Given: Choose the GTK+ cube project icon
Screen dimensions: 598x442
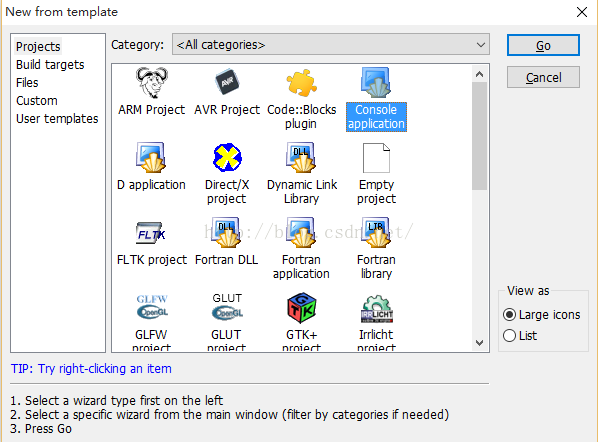Looking at the screenshot, I should pos(301,308).
